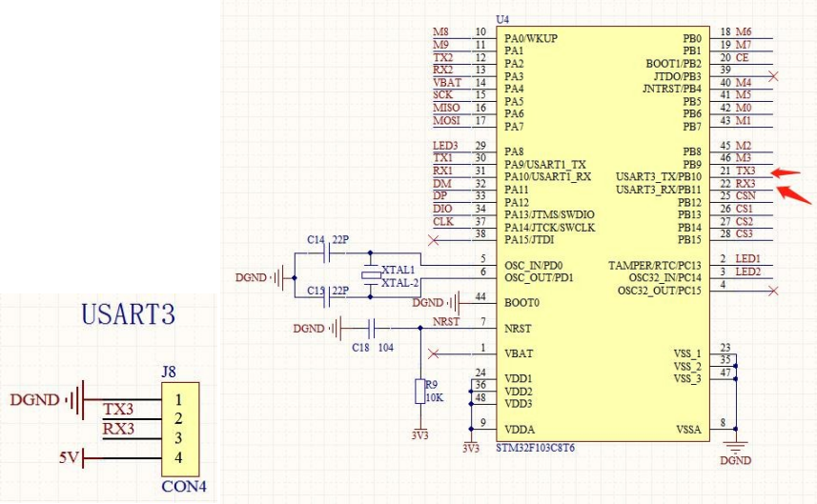Click the no-connect cross on PA15/JTDI pin 38
The width and height of the screenshot is (817, 504).
433,240
